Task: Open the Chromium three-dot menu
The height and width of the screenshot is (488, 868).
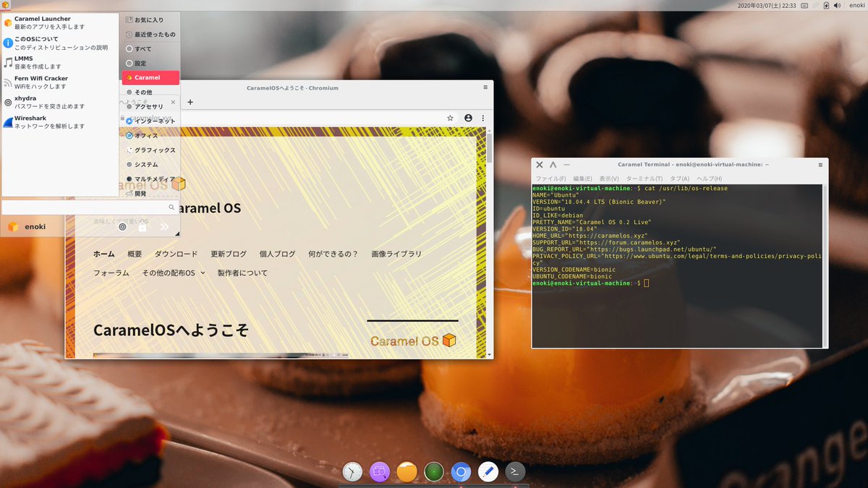Action: tap(482, 118)
